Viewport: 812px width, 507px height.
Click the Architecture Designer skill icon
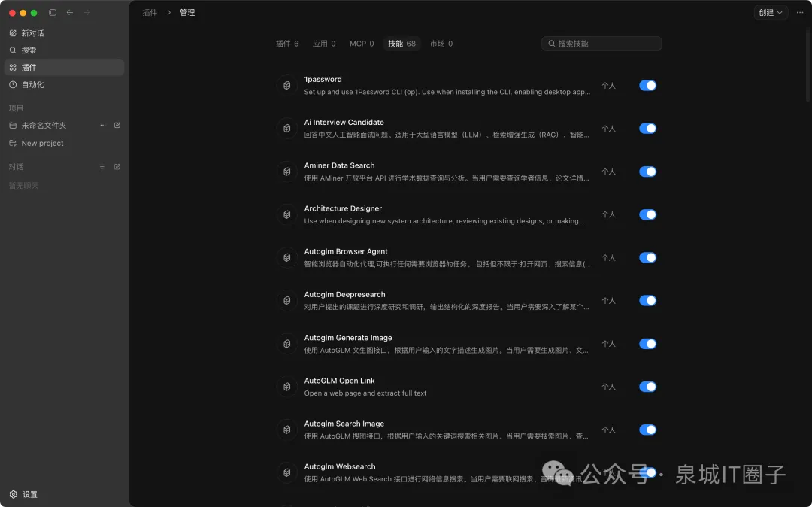pos(287,214)
